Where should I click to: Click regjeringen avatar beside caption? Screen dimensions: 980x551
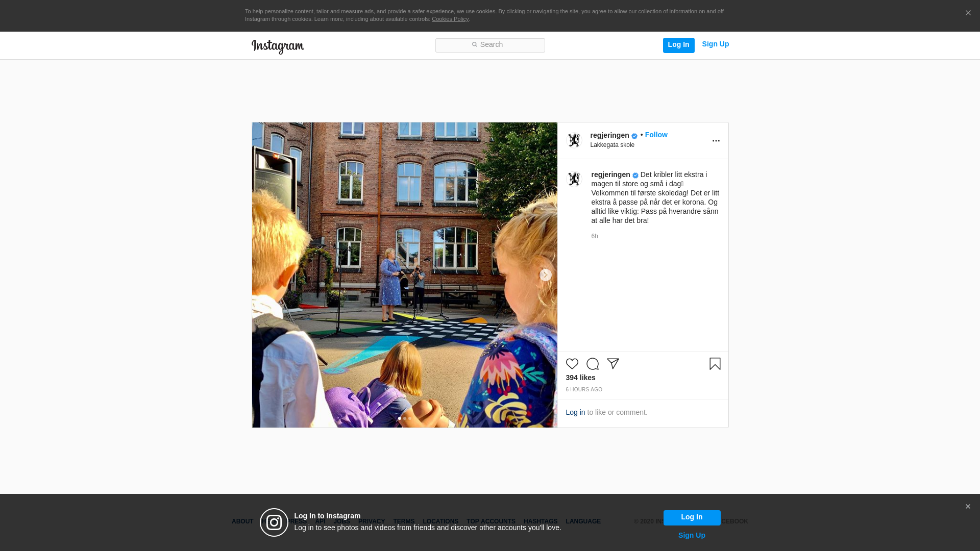[574, 179]
